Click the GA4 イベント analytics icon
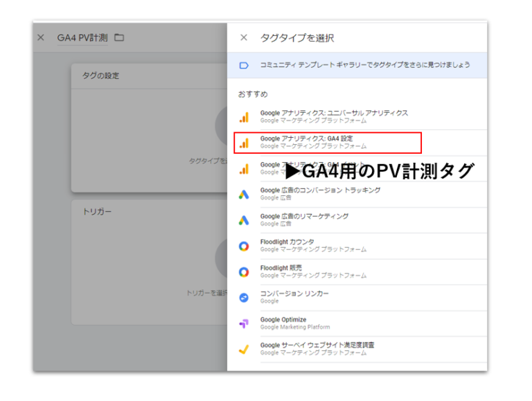532x401 pixels. pos(244,168)
